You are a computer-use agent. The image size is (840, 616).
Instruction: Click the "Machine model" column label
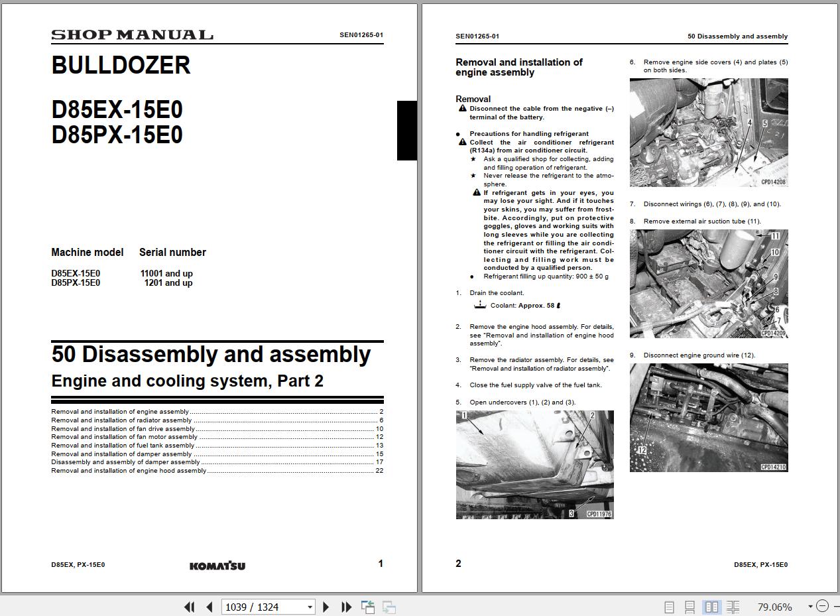pyautogui.click(x=88, y=253)
